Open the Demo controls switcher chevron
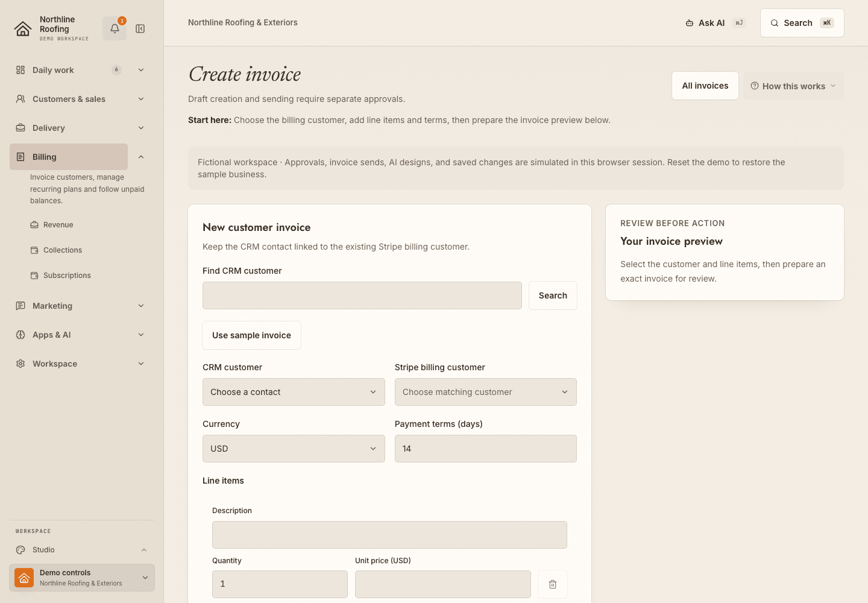Viewport: 868px width, 603px height. click(145, 578)
